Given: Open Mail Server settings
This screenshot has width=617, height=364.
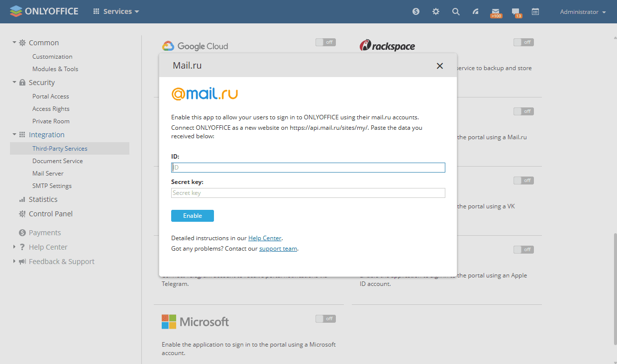Looking at the screenshot, I should coord(48,174).
